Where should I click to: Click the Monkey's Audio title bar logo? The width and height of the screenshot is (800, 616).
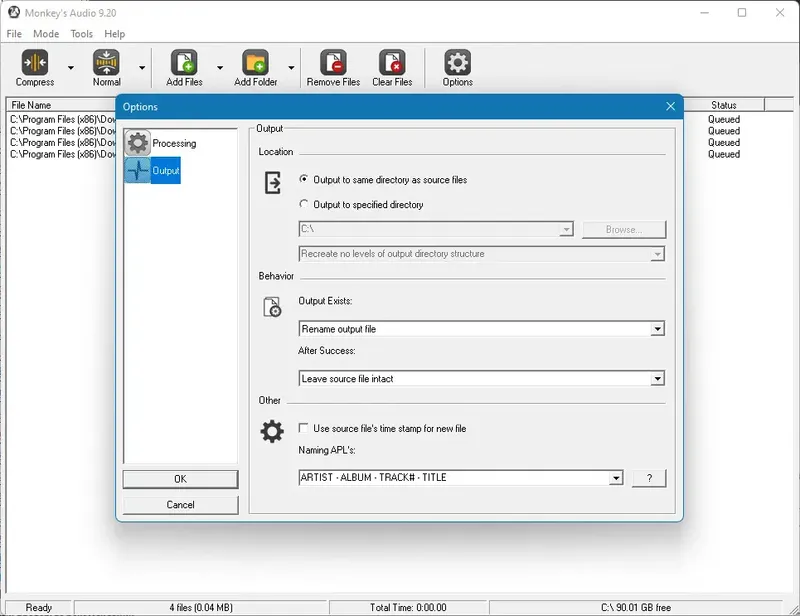[x=14, y=12]
